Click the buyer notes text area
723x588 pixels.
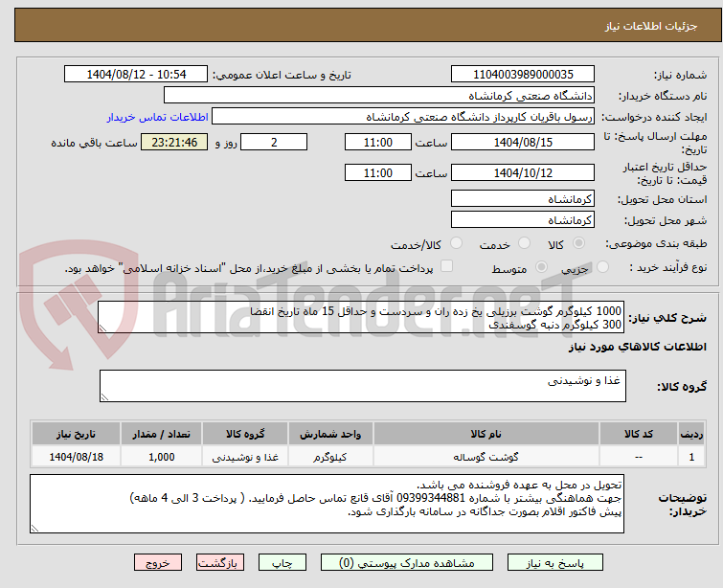coord(327,504)
